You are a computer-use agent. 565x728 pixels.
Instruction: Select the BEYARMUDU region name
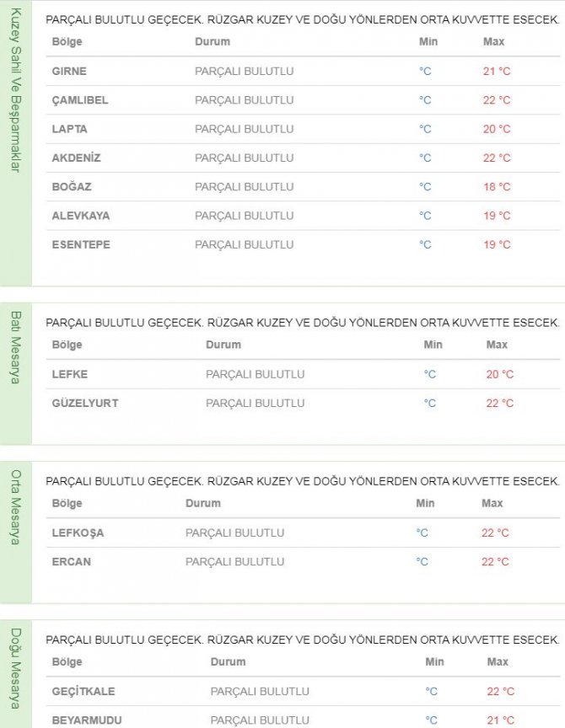[87, 720]
